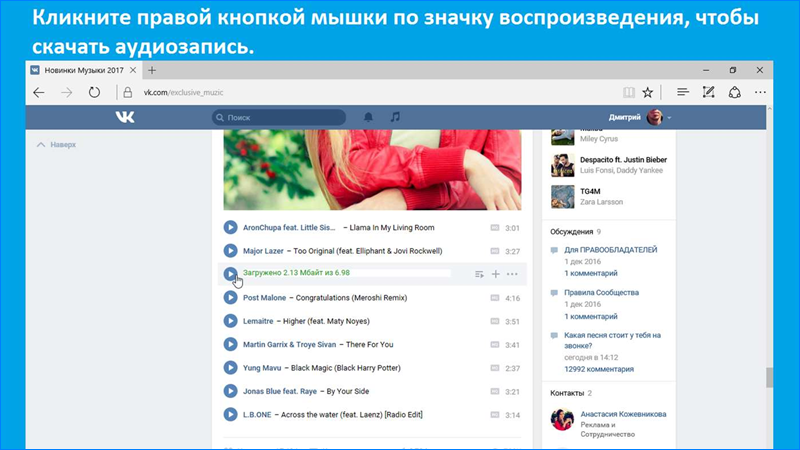Show lyrics icon for Major Lazer track
The image size is (800, 450).
pos(494,251)
